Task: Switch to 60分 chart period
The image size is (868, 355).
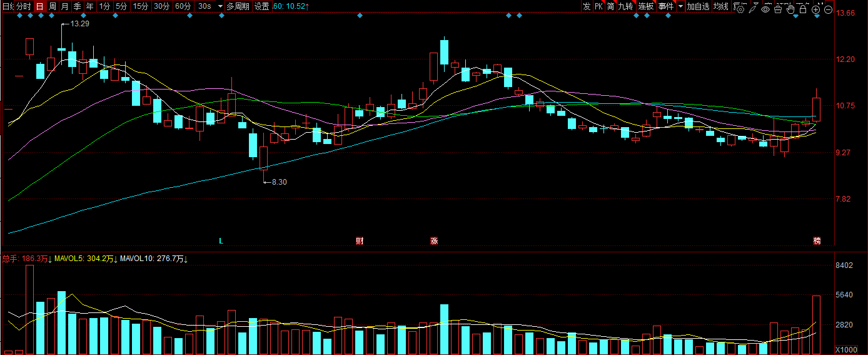Action: (183, 6)
